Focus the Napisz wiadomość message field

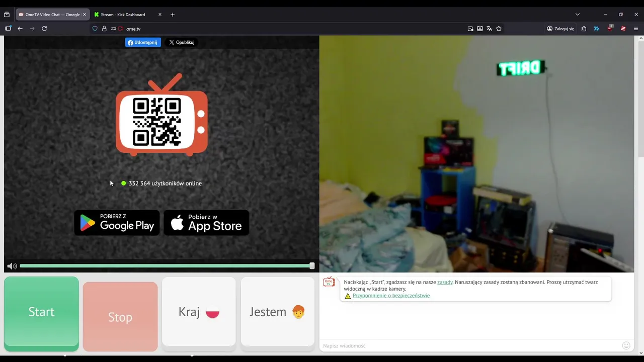pos(470,345)
